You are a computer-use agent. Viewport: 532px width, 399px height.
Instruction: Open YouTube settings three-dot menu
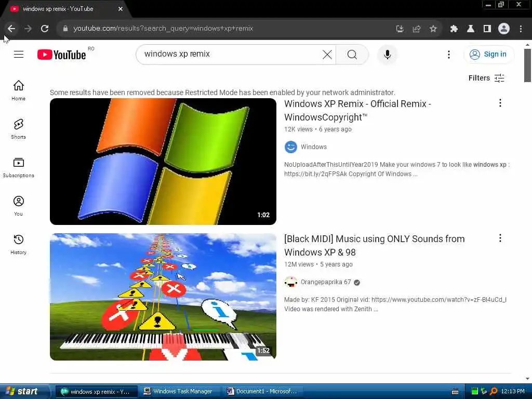(448, 54)
